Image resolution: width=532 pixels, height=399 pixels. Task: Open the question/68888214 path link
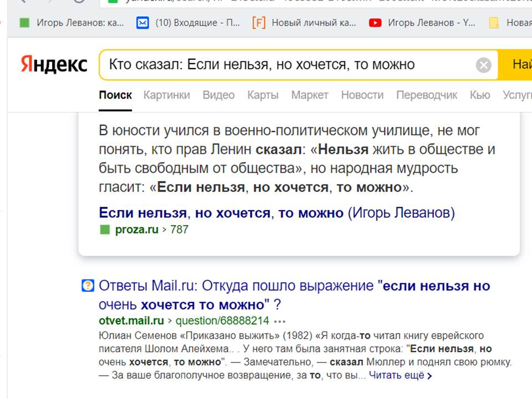(222, 321)
